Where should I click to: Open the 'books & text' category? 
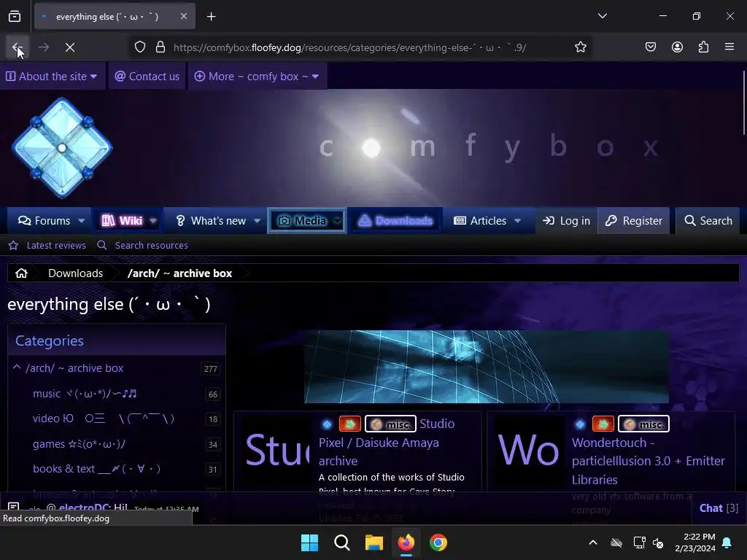(96, 469)
